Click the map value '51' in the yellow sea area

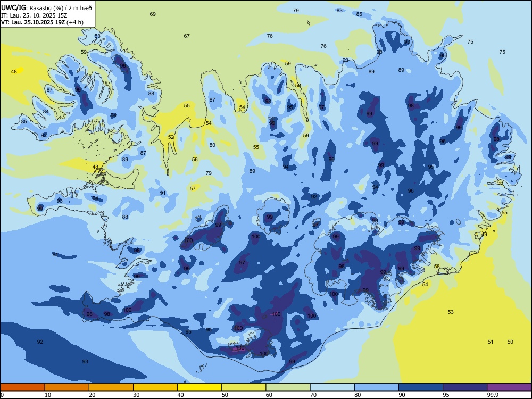click(x=491, y=342)
